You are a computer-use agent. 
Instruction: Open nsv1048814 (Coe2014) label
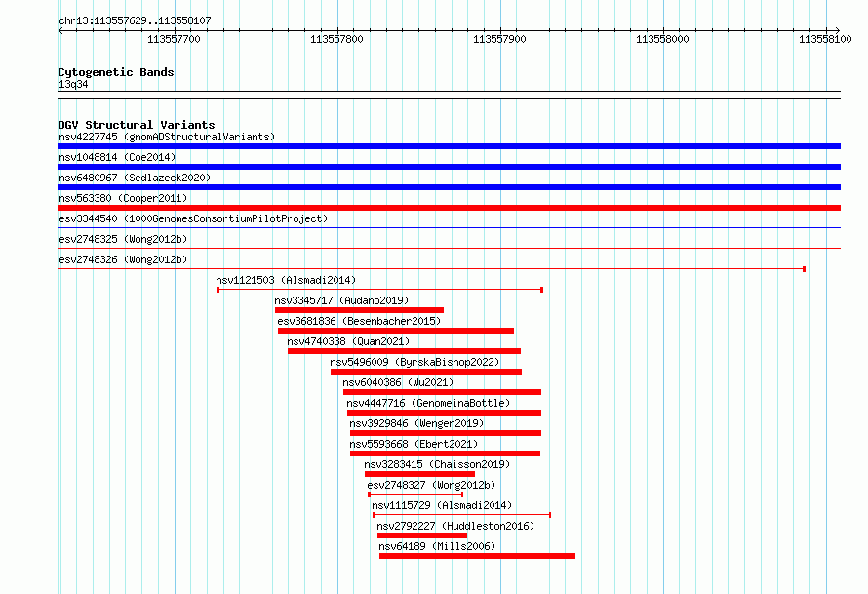(117, 157)
